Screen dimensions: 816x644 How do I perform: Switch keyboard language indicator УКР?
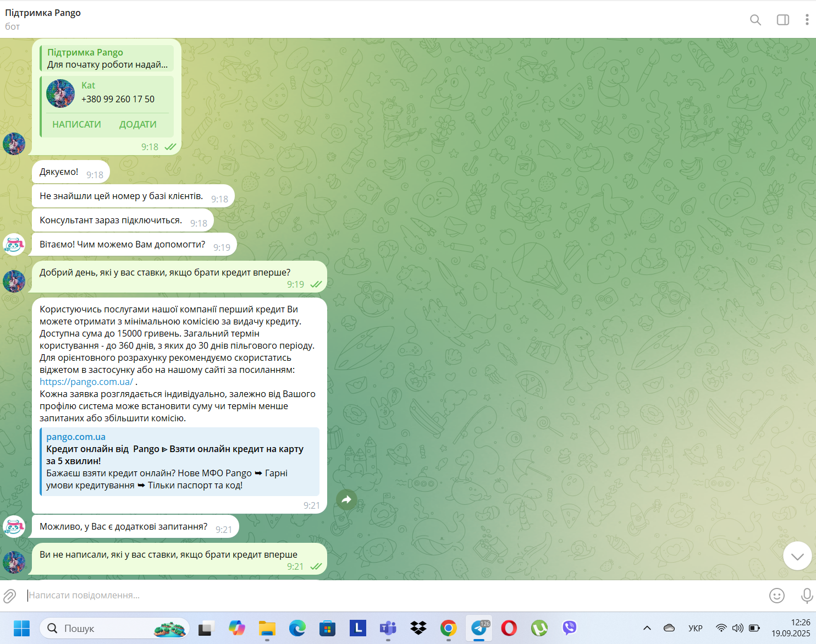pos(696,628)
